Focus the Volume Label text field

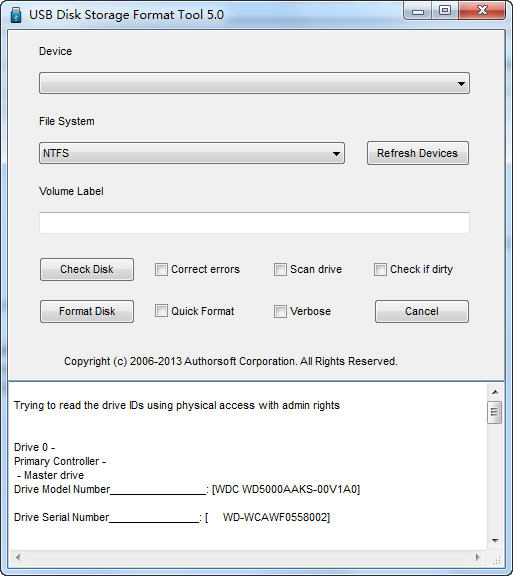tap(254, 223)
